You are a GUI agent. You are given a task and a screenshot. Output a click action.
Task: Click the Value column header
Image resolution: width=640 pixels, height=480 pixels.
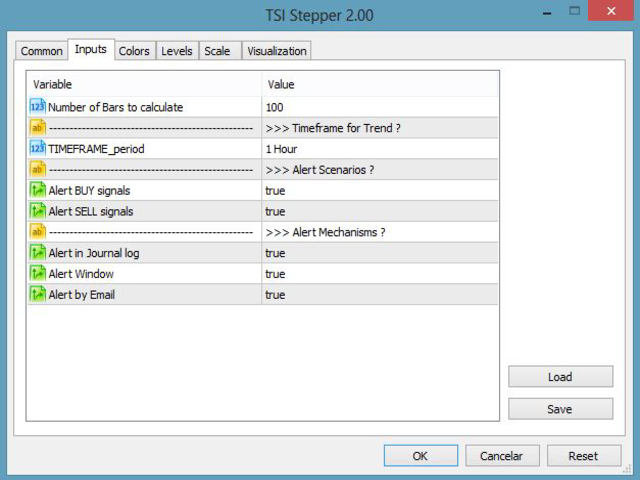point(380,84)
